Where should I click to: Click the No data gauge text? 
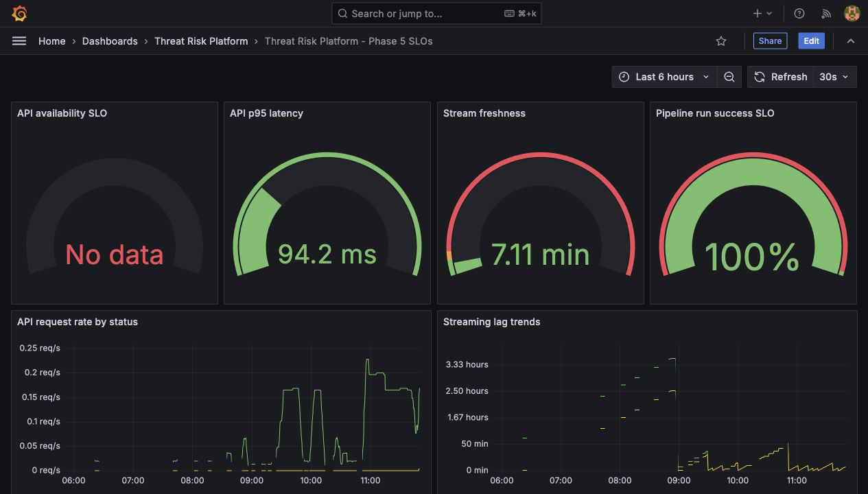pos(115,255)
